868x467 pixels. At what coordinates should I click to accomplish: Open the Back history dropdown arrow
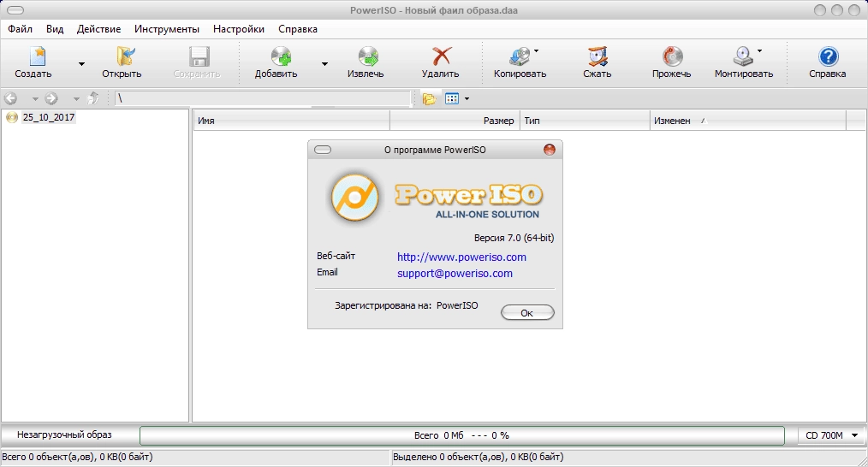point(35,99)
